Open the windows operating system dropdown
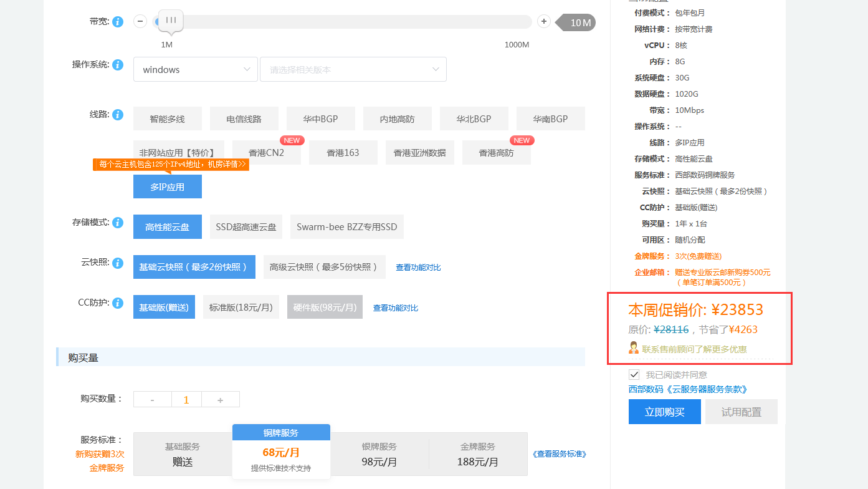 [x=196, y=70]
